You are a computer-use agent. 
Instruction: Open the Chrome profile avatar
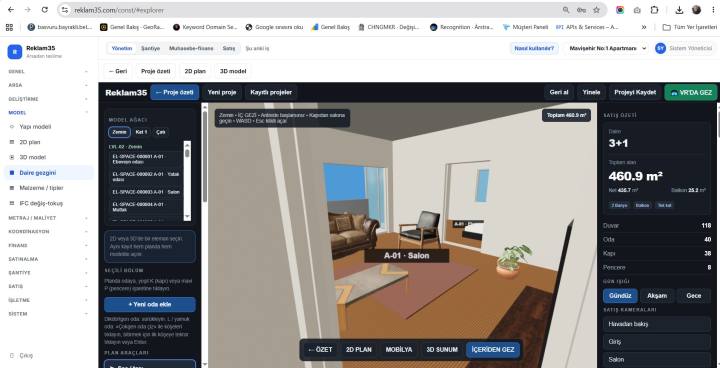[x=697, y=10]
